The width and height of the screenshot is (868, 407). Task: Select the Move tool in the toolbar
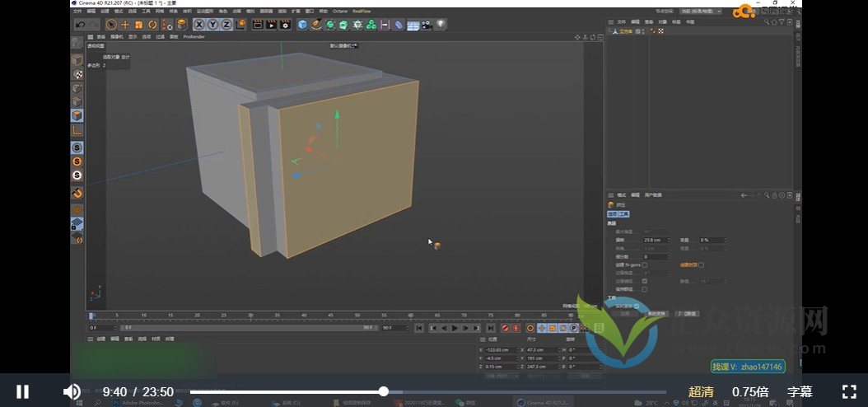coord(125,25)
